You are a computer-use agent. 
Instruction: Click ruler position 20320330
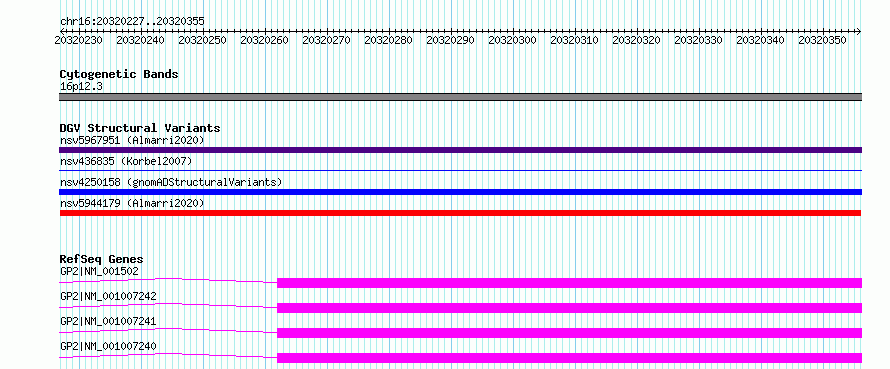pos(698,40)
